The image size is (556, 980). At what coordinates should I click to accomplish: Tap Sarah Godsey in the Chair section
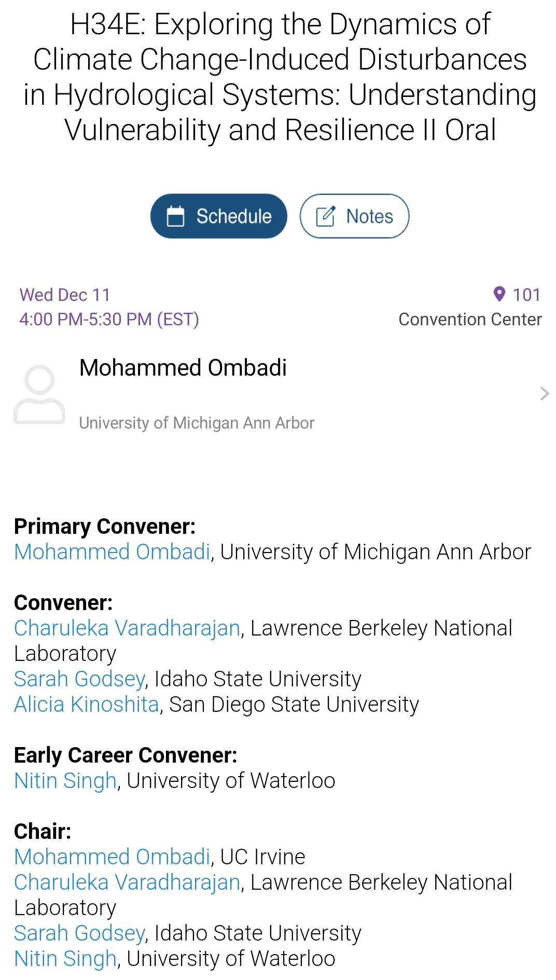pos(79,933)
